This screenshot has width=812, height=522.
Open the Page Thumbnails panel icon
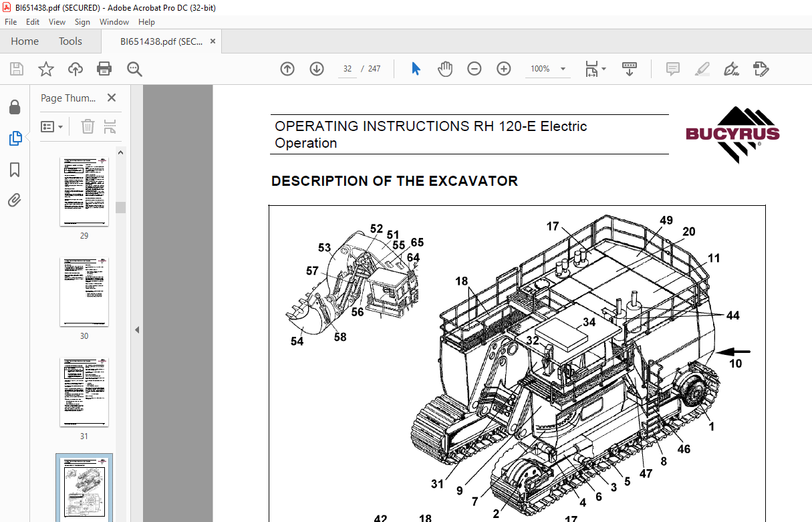tap(15, 138)
